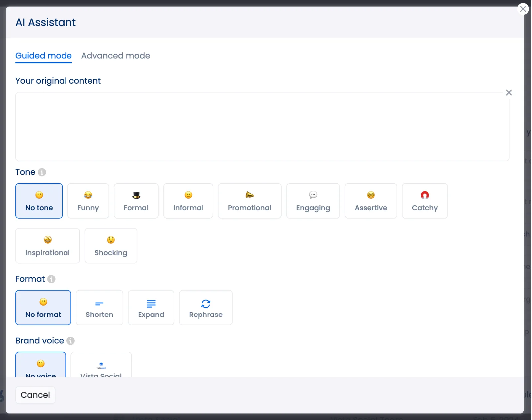532x420 pixels.
Task: Switch to Guided mode tab
Action: click(43, 56)
